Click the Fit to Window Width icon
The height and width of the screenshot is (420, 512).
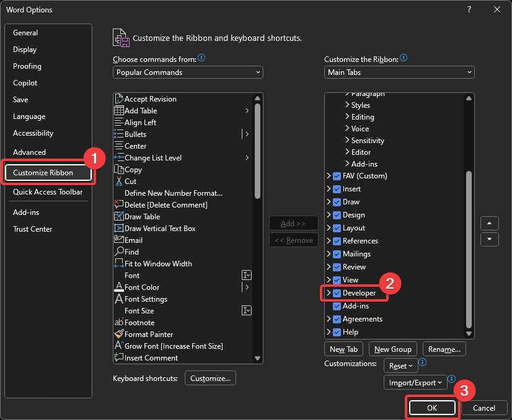point(119,263)
